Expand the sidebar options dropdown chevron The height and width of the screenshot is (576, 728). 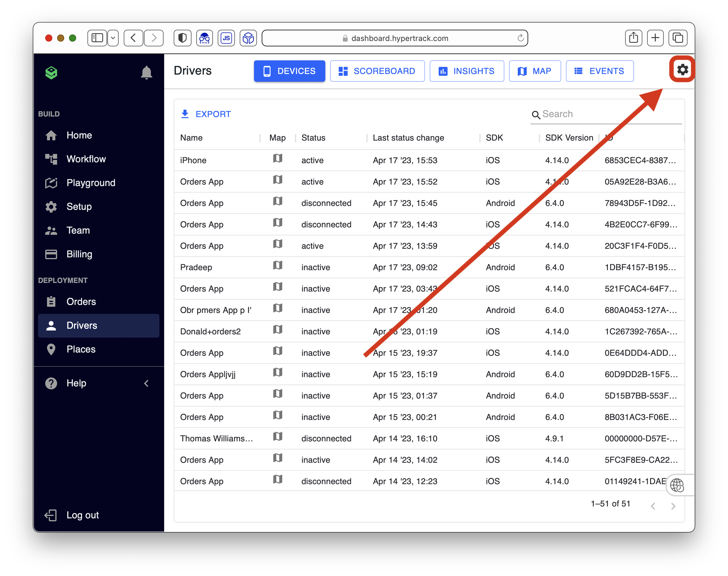click(x=113, y=38)
